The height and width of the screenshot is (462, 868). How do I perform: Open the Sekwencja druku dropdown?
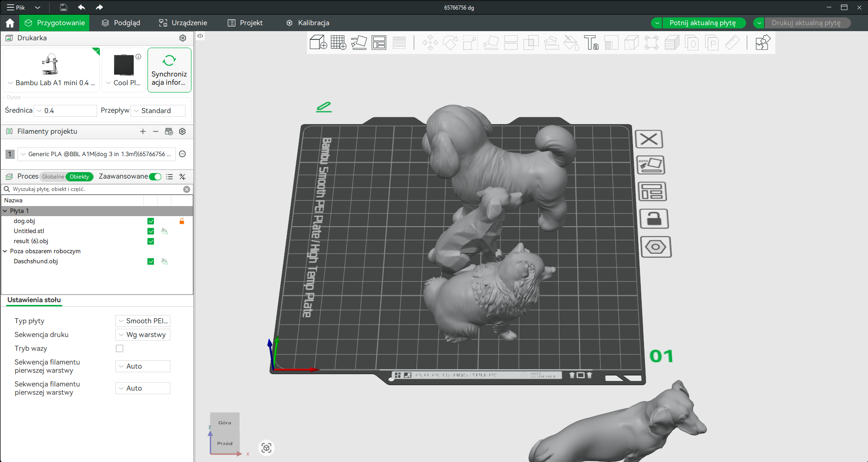tap(143, 335)
